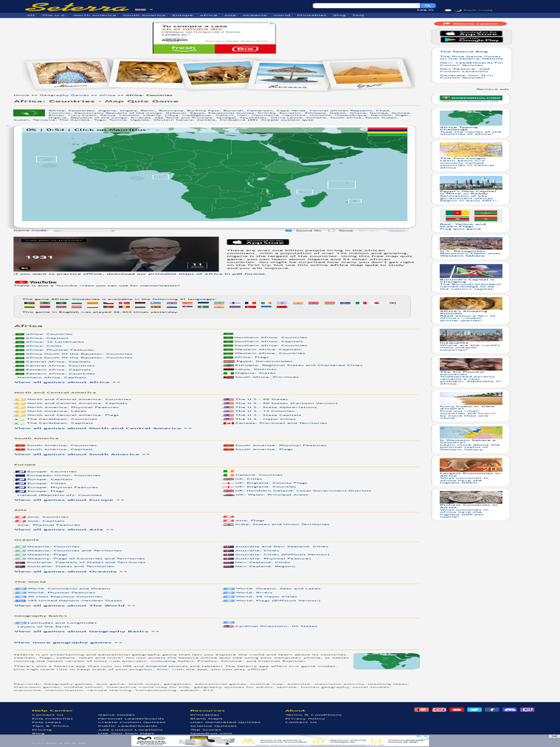Click the Seterra logo in the header
Screen dimensions: 560x747
click(x=77, y=7)
